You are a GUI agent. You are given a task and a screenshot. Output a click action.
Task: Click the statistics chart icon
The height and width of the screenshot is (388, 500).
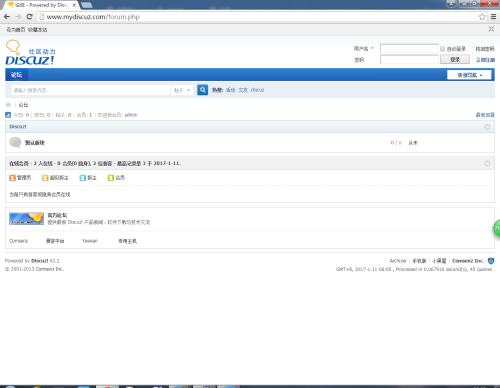(x=8, y=115)
